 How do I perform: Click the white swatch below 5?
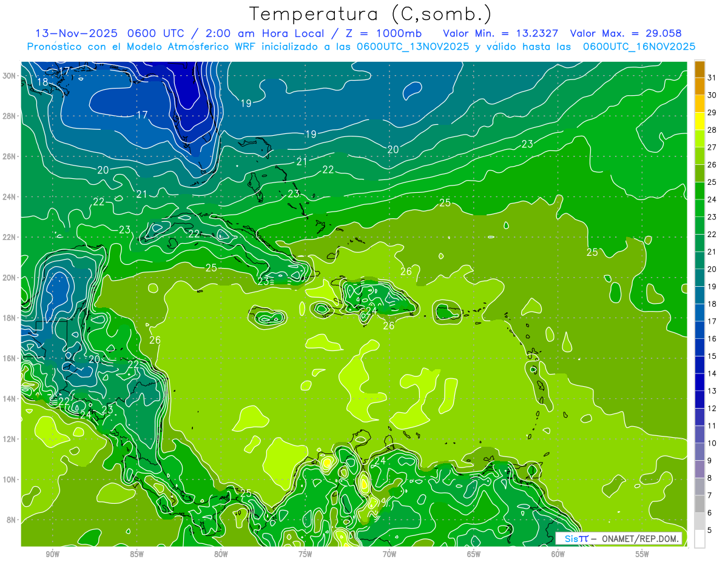click(x=699, y=539)
